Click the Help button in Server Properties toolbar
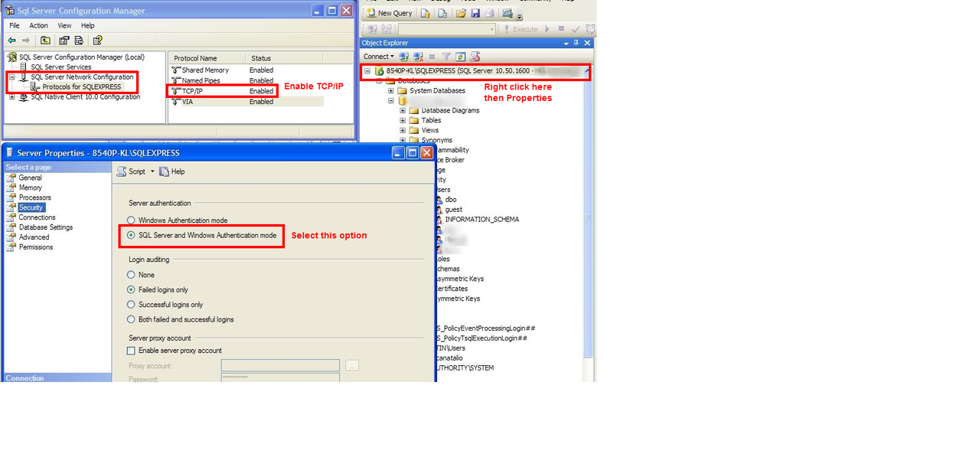The image size is (980, 457). click(x=172, y=171)
